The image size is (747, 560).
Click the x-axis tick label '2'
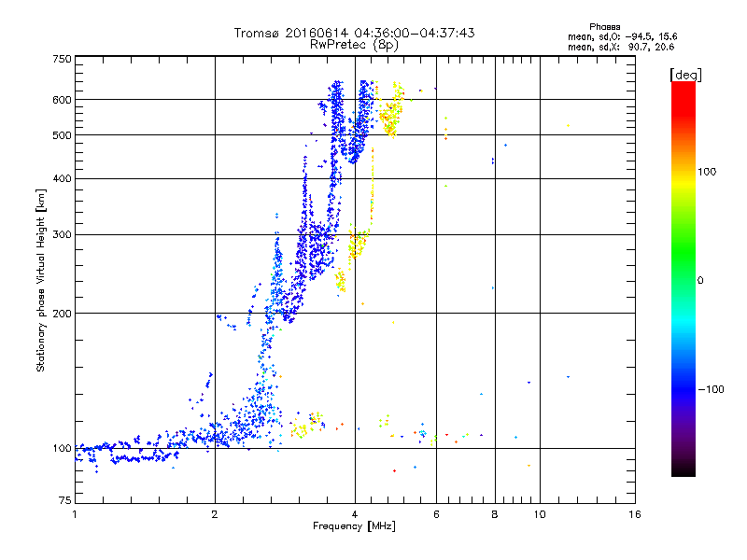tap(215, 514)
